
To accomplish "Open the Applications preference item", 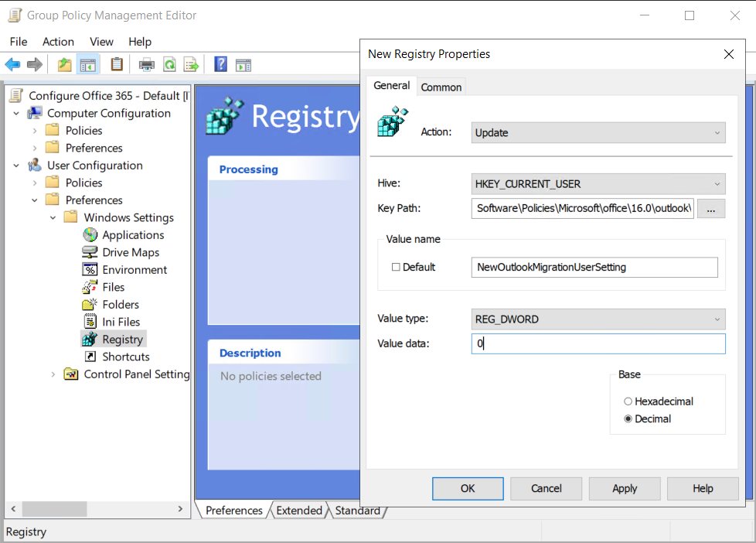I will point(124,235).
